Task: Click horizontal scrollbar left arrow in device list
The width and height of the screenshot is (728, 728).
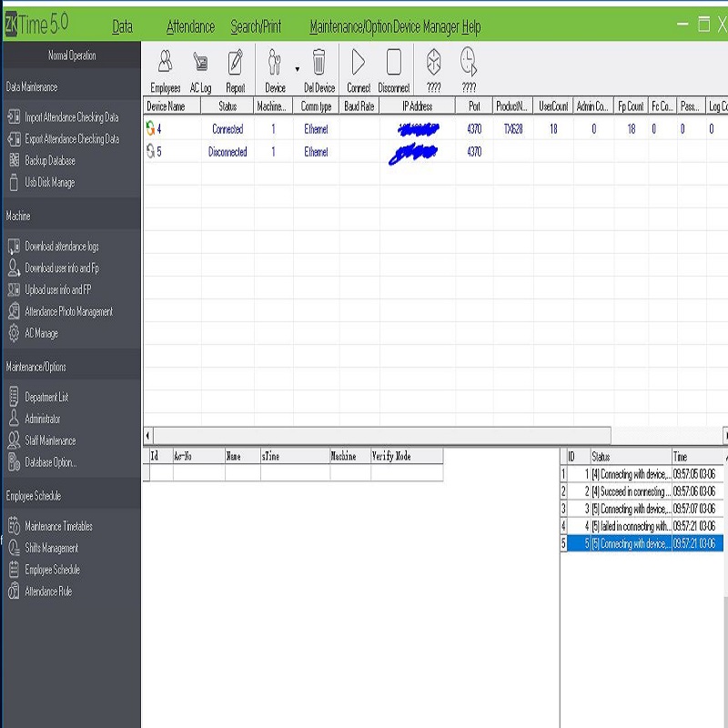Action: pyautogui.click(x=148, y=436)
